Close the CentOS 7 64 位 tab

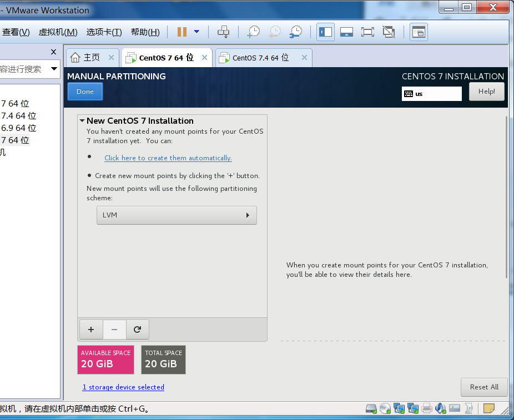[x=205, y=58]
